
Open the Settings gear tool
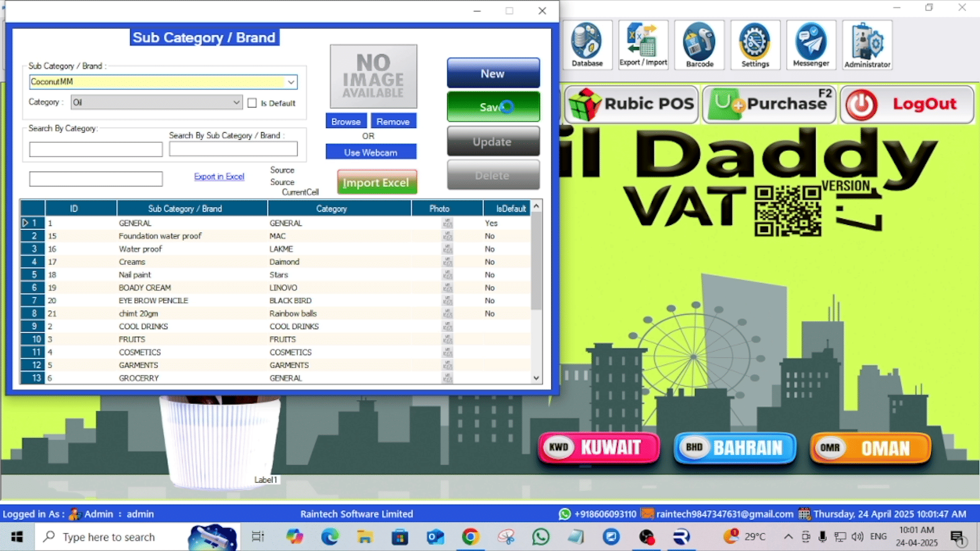(755, 45)
